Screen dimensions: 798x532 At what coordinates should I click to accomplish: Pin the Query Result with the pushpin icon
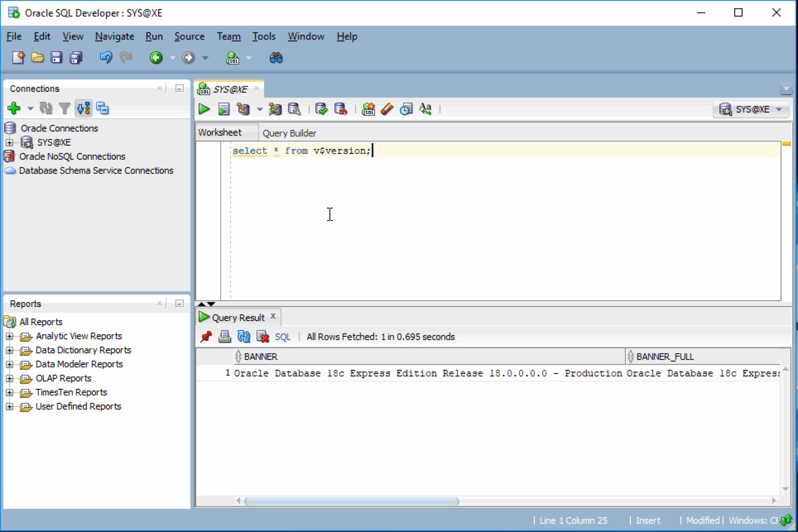coord(207,336)
